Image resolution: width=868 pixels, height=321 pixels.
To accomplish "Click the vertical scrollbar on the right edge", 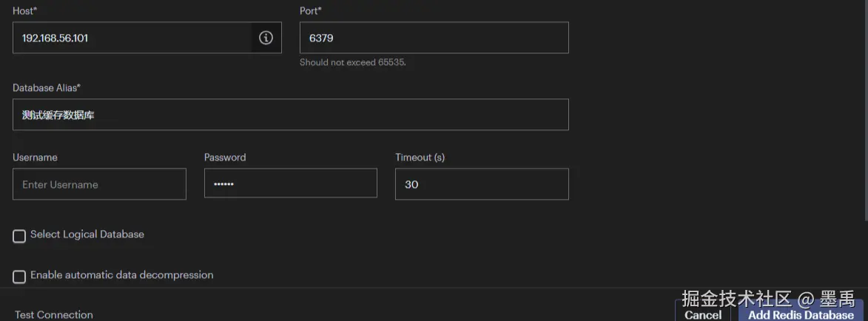I will pos(865,111).
